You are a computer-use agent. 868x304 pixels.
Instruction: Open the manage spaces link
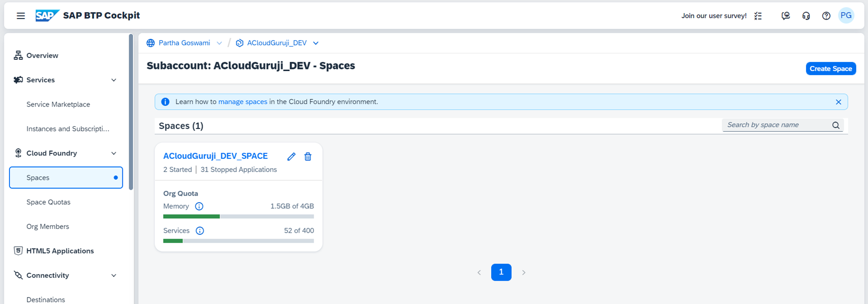(x=243, y=102)
